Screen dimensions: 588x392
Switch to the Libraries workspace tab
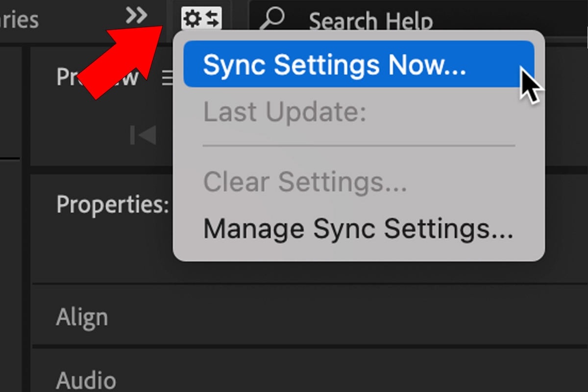click(x=19, y=20)
